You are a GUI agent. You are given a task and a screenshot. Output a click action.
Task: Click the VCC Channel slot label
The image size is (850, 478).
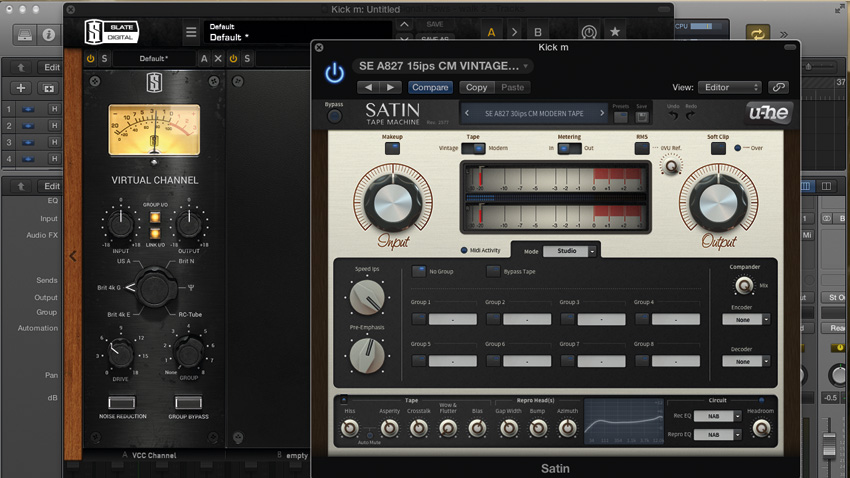pyautogui.click(x=154, y=455)
